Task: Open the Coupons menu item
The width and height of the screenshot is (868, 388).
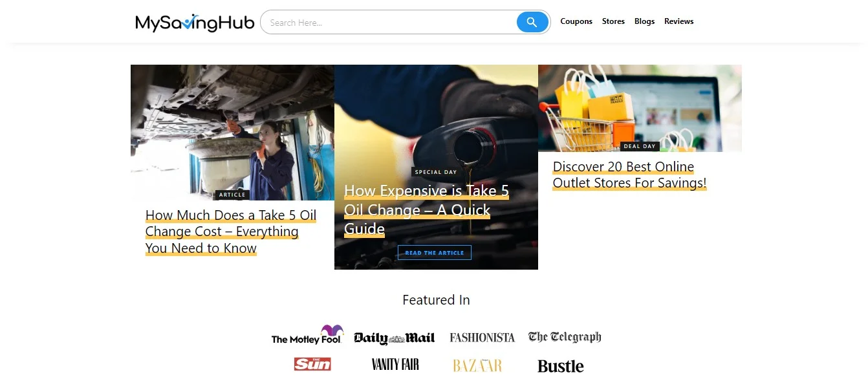Action: pyautogui.click(x=576, y=21)
